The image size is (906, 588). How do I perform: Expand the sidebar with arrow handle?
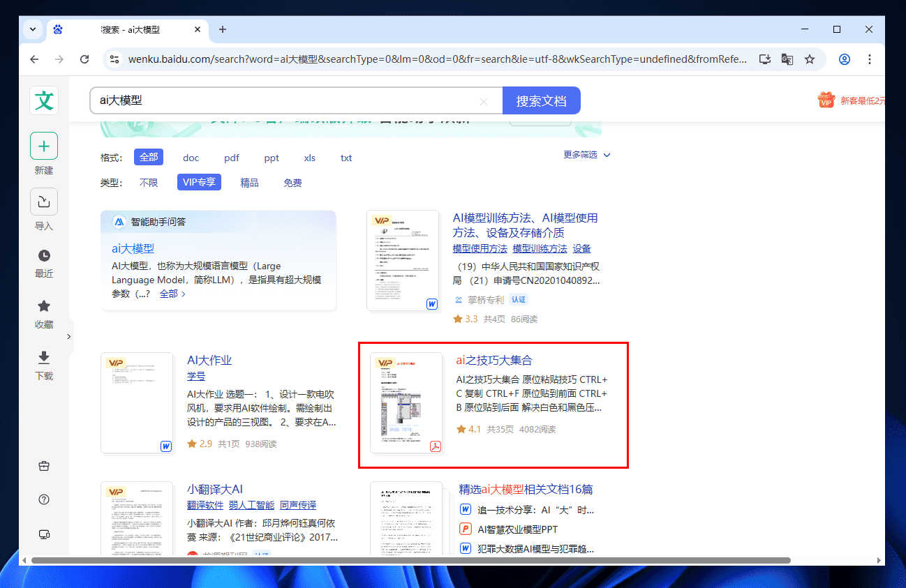(x=68, y=337)
